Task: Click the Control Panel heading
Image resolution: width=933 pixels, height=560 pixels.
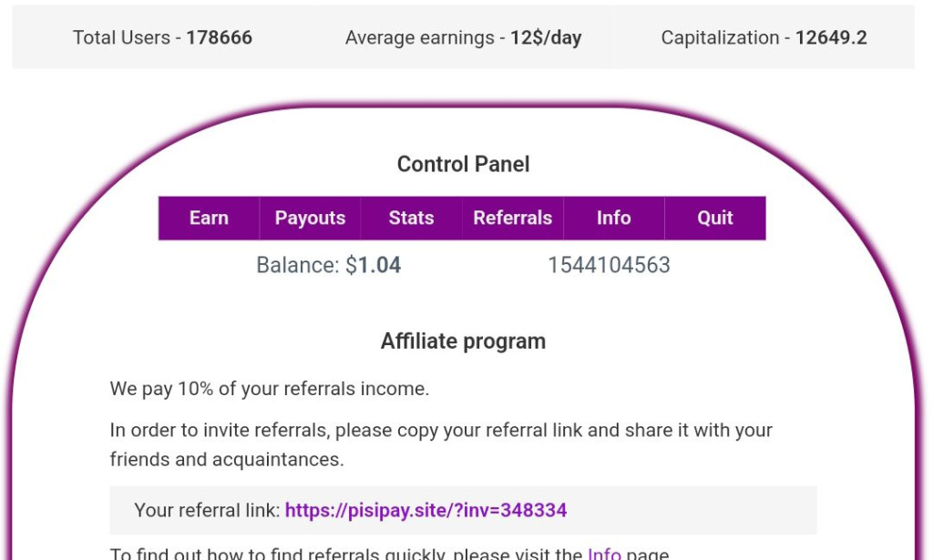Action: tap(462, 164)
